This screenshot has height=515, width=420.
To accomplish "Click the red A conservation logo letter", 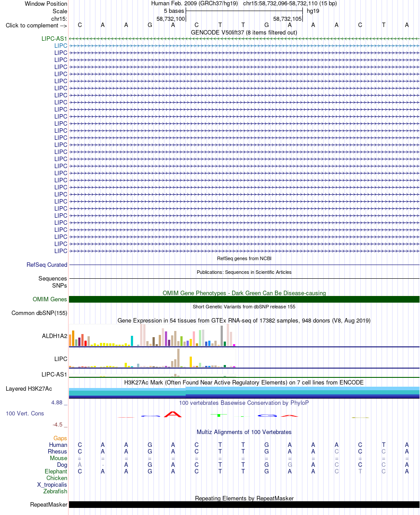I will coord(173,414).
